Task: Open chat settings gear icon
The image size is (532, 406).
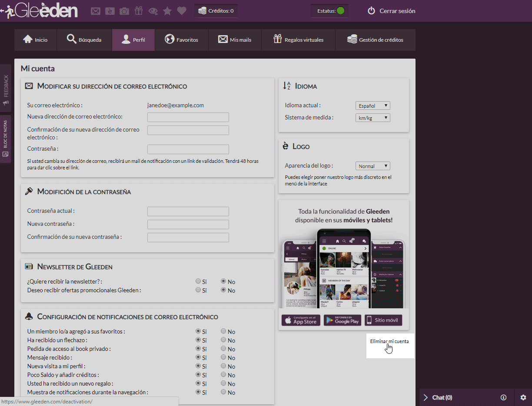Action: pos(523,397)
